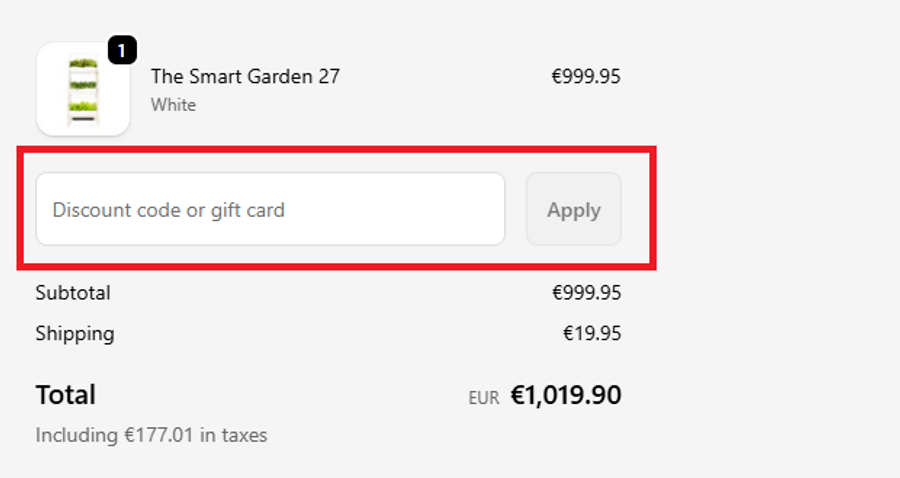Click the Shipping label
The width and height of the screenshot is (900, 478).
tap(75, 333)
